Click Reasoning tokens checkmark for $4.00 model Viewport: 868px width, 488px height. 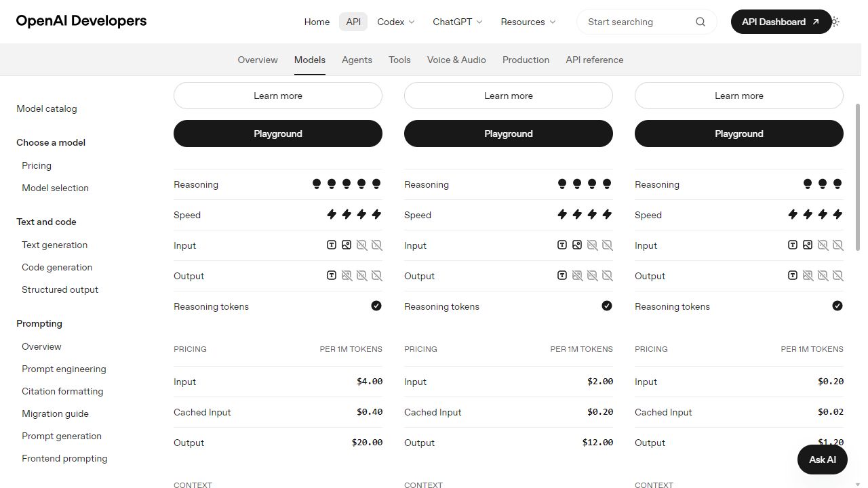[x=376, y=306]
